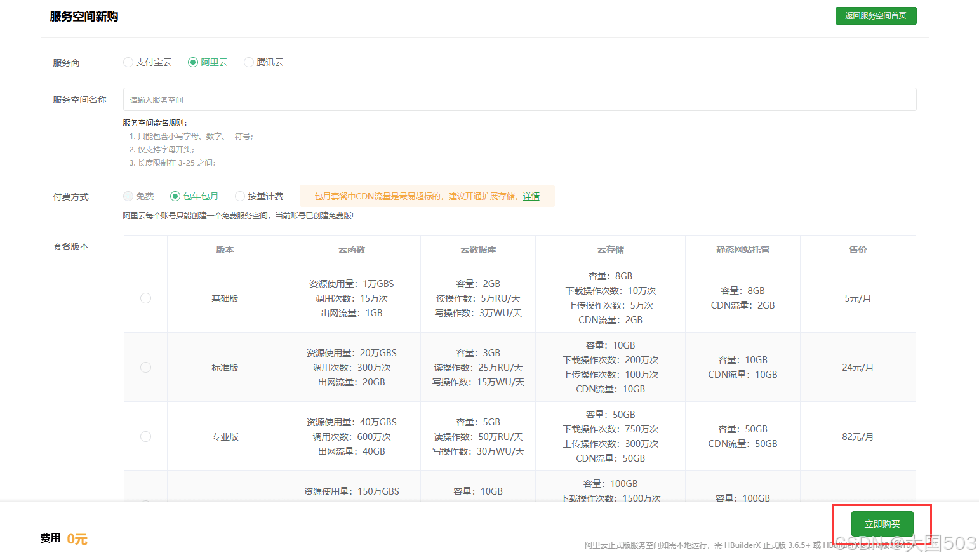The height and width of the screenshot is (560, 979).
Task: Click the 云存储 column header
Action: [611, 250]
